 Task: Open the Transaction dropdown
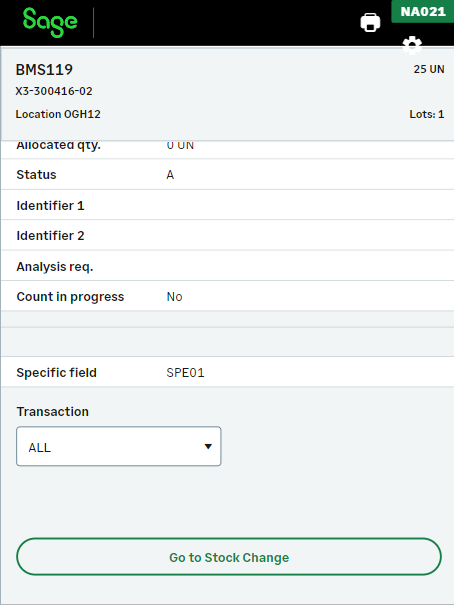click(119, 446)
